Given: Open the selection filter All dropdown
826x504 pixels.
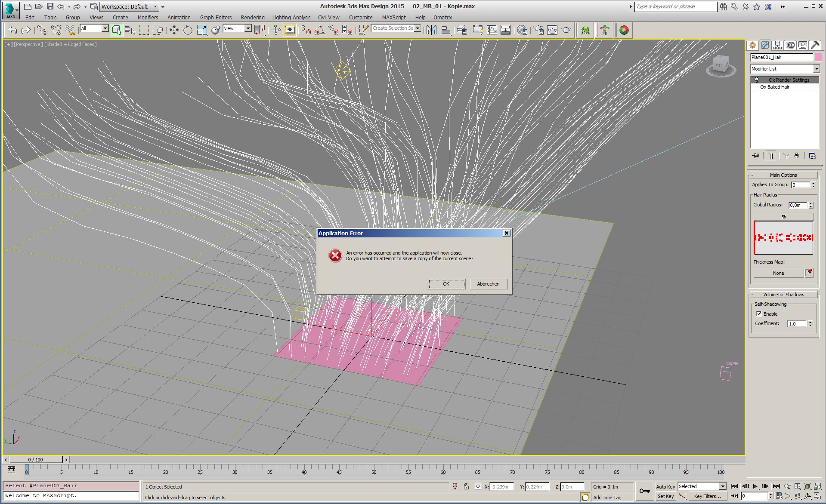Looking at the screenshot, I should (x=105, y=28).
